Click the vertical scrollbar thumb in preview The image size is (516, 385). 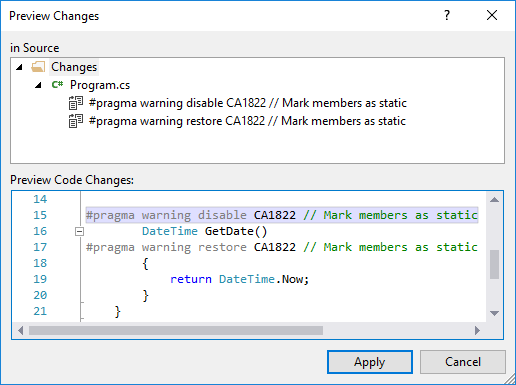click(x=494, y=264)
